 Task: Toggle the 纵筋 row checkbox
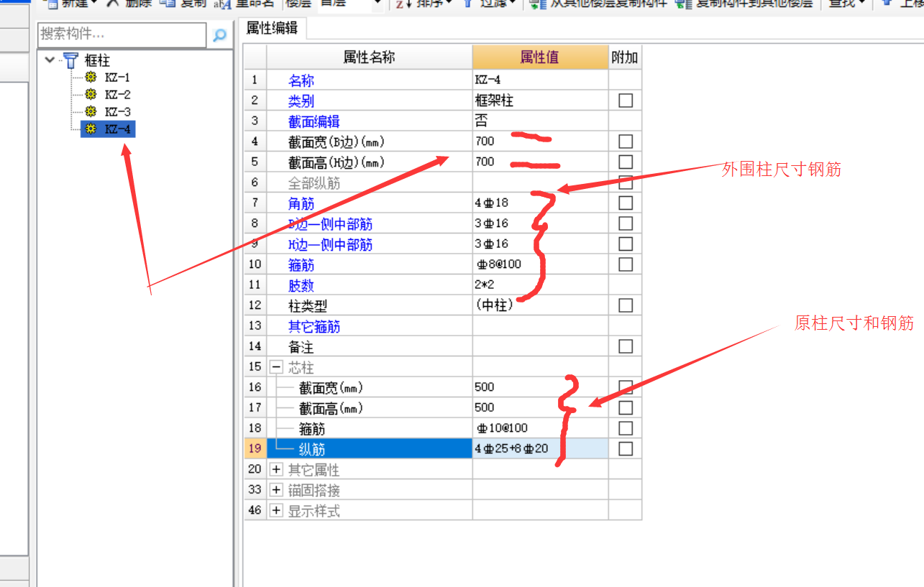626,449
